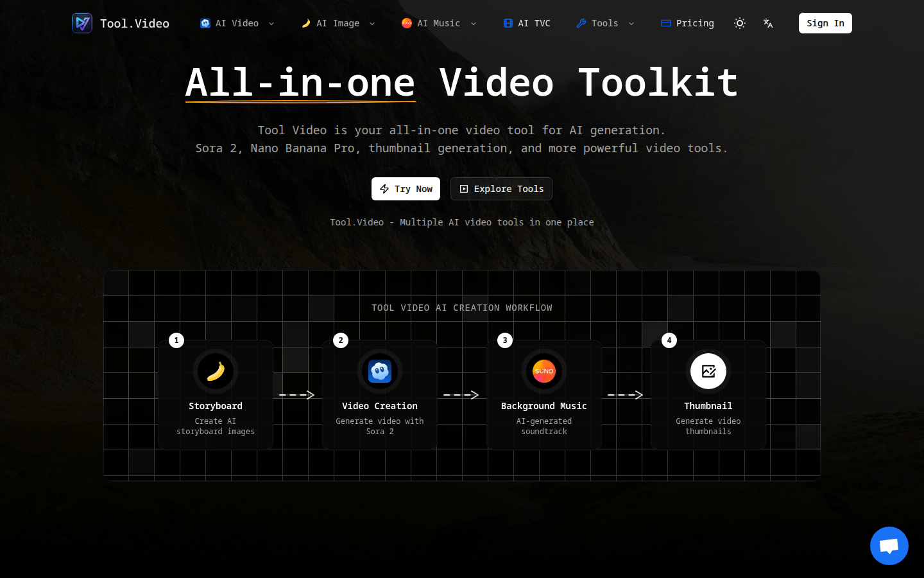Click the Sora Video Creation icon
This screenshot has width=924, height=578.
(380, 371)
